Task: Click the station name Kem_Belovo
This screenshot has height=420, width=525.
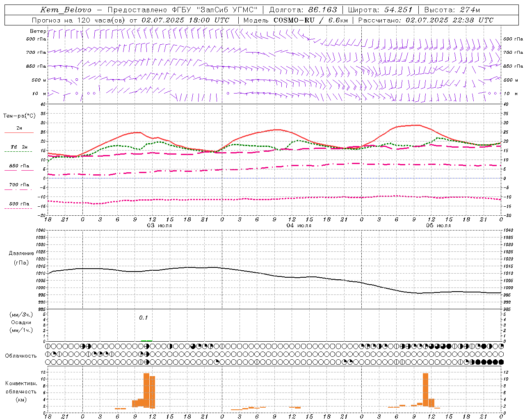Action: click(66, 10)
